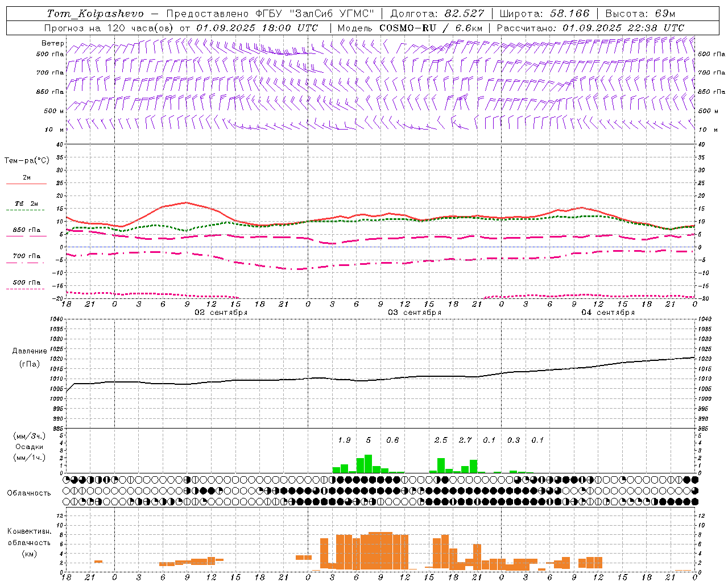Click the Облачность cloud cover label
Screen dimensions: 728x582
pos(29,493)
